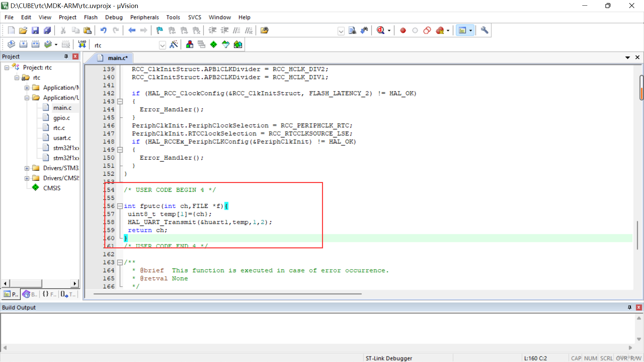The image size is (644, 362).
Task: Build the target files
Action: tap(23, 45)
